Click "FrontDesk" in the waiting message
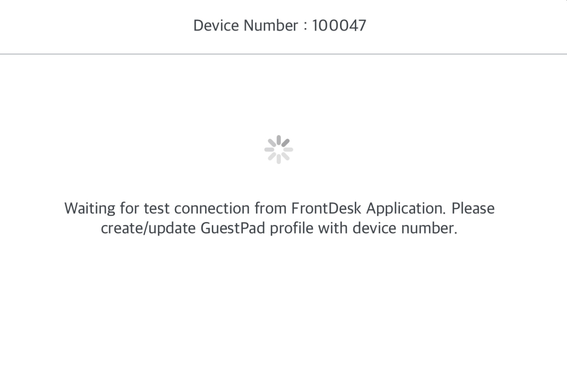Screen dimensions: 567x392 pyautogui.click(x=326, y=208)
